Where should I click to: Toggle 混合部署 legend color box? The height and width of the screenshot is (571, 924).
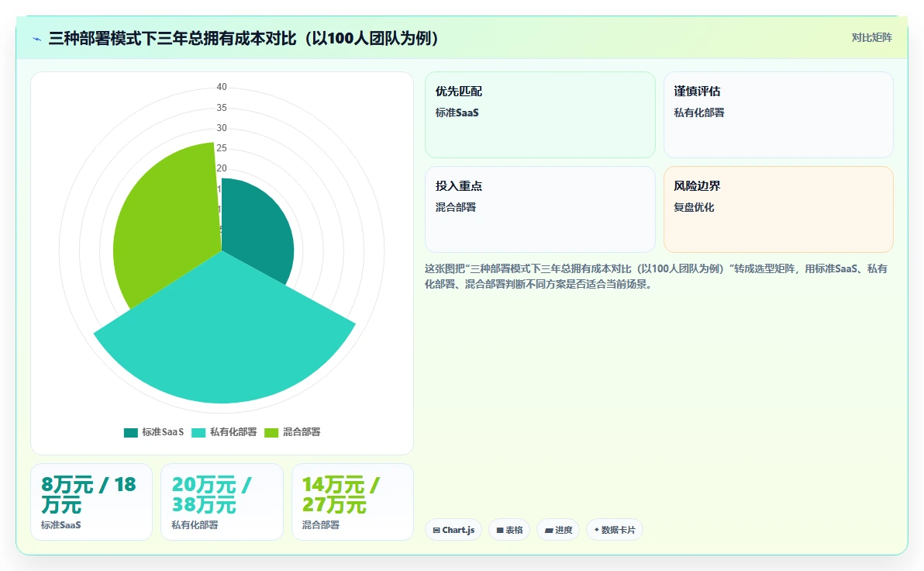[271, 432]
